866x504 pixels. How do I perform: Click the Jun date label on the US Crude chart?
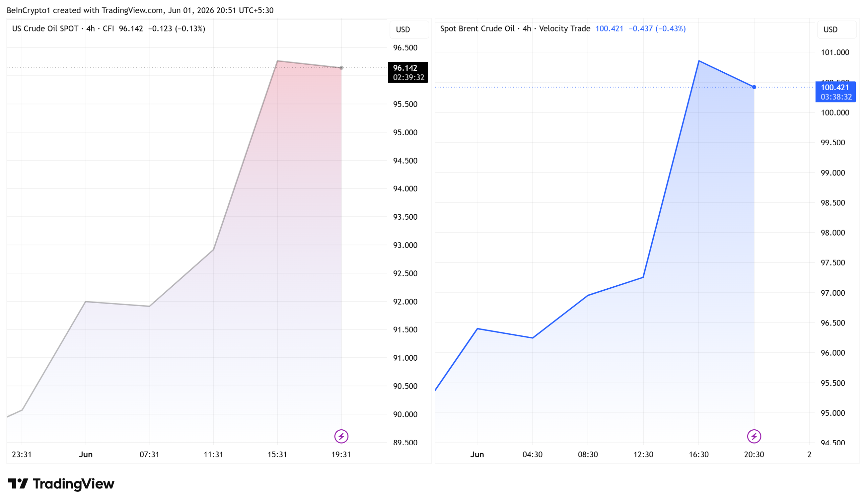(x=86, y=455)
